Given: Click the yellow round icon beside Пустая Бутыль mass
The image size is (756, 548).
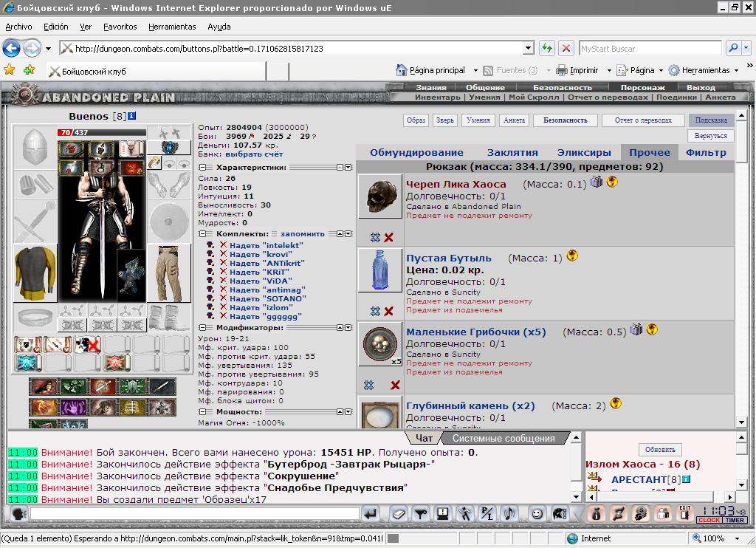Looking at the screenshot, I should coord(572,256).
